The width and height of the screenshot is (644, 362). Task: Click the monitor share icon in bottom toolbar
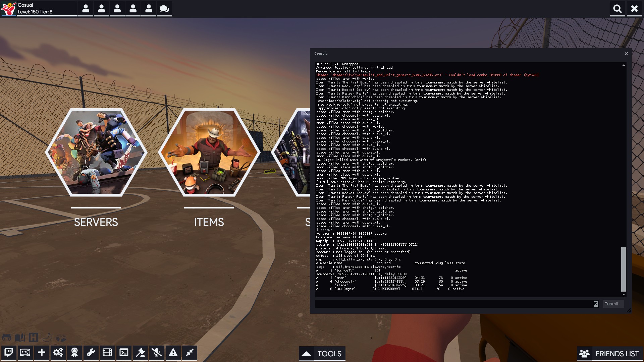click(25, 353)
